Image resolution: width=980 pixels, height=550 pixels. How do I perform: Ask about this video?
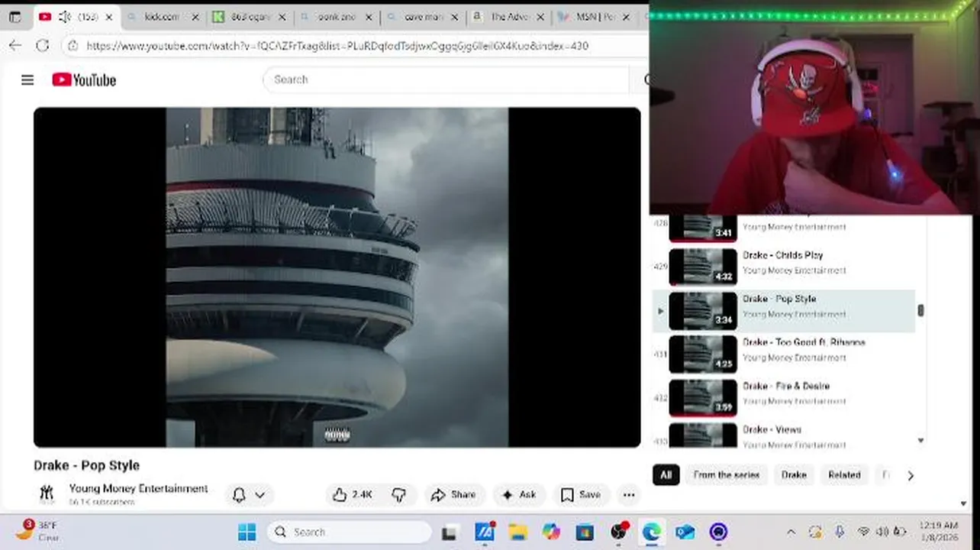(519, 495)
